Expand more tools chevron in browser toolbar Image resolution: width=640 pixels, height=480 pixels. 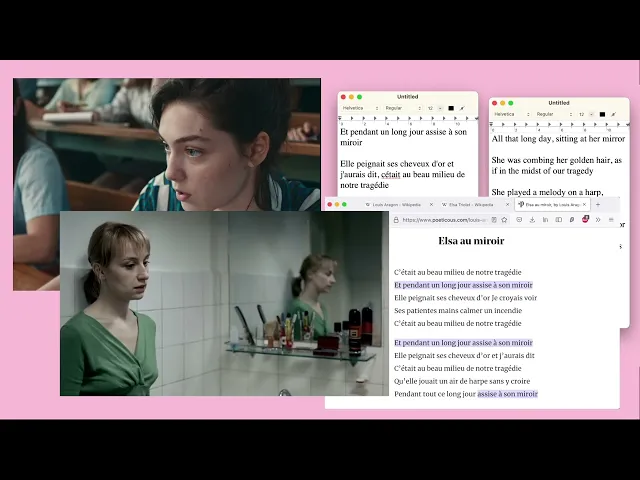click(598, 220)
